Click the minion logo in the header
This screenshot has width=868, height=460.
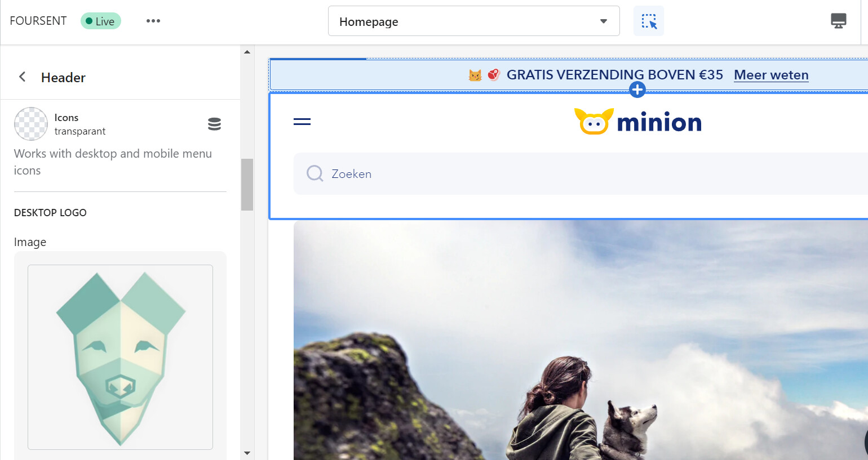point(638,122)
